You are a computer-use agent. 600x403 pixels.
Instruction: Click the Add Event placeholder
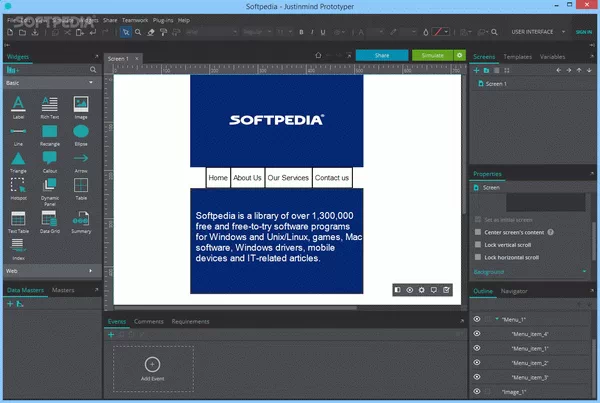pyautogui.click(x=152, y=369)
